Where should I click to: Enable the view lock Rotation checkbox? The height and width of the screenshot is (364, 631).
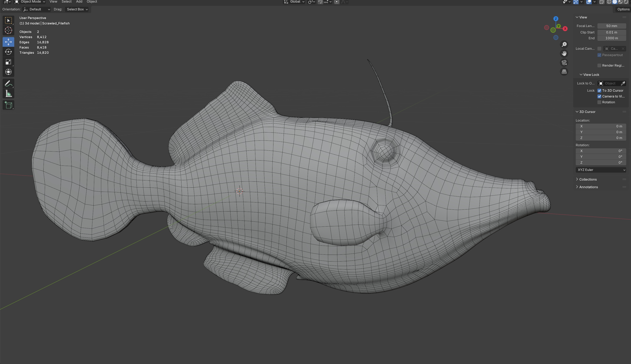pyautogui.click(x=599, y=102)
